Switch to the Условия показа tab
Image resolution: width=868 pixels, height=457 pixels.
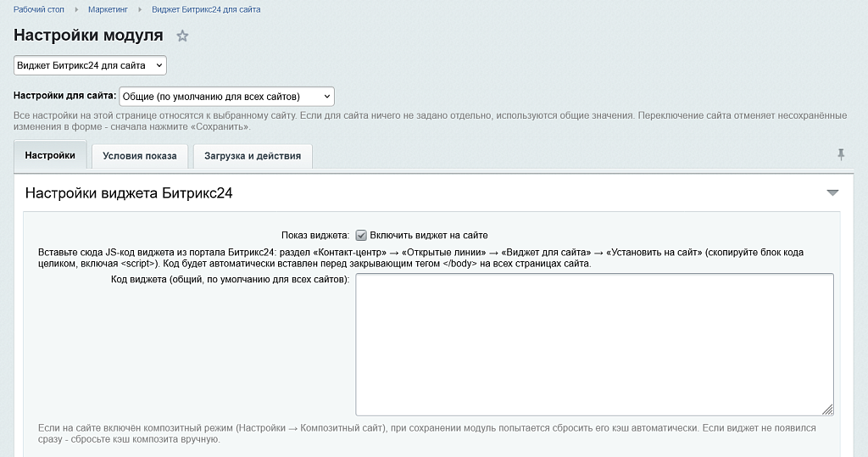click(x=140, y=156)
